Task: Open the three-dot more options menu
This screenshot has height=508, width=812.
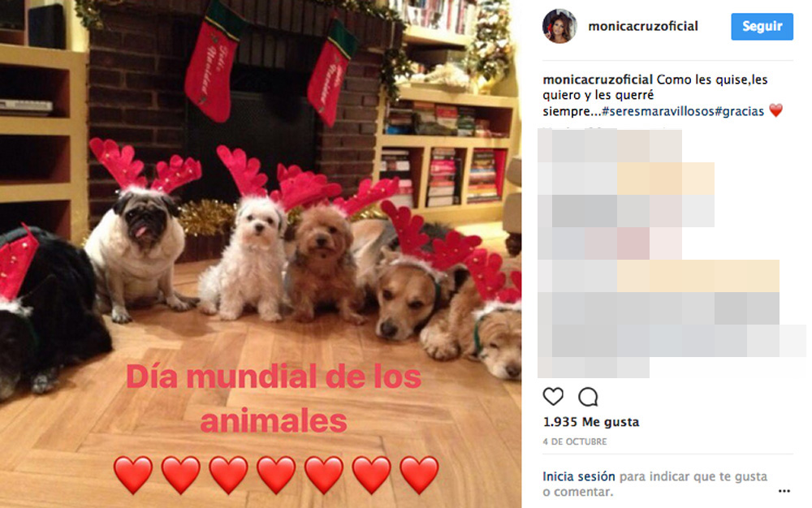Action: 784,491
